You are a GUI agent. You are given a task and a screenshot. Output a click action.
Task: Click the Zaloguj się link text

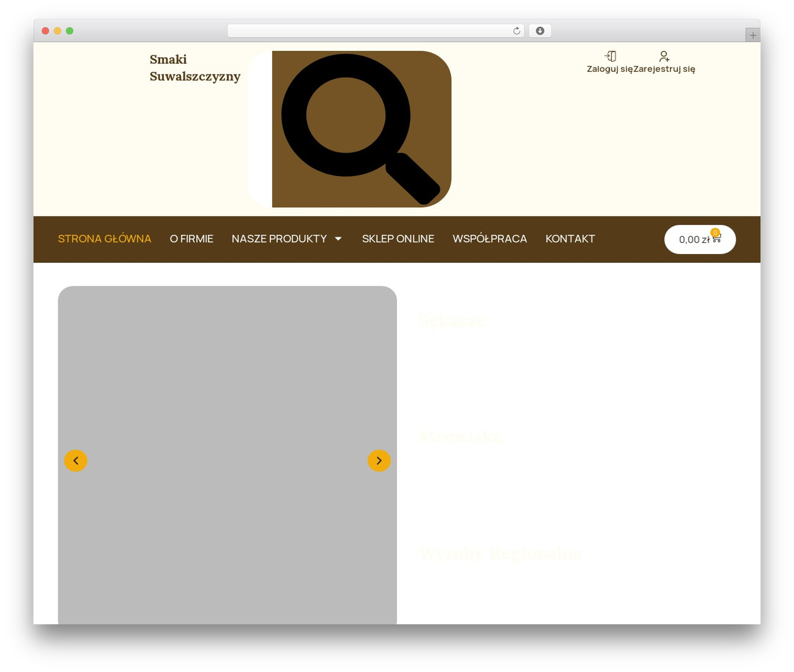tap(610, 69)
